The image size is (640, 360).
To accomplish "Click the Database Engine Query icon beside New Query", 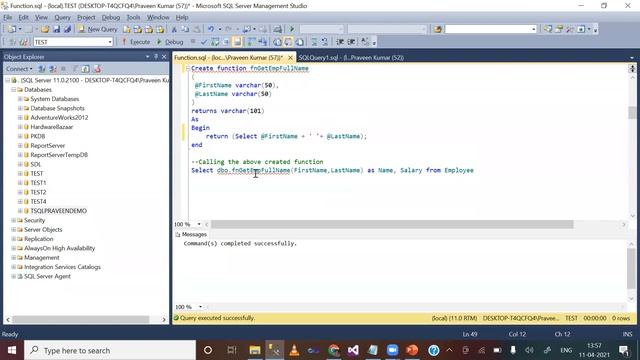I will click(x=127, y=29).
